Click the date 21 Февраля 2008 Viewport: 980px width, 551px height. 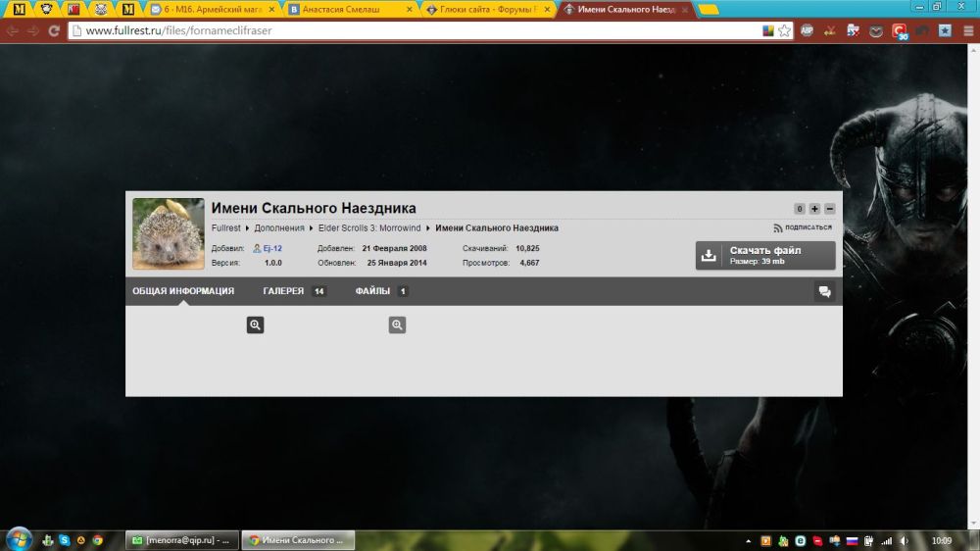394,248
